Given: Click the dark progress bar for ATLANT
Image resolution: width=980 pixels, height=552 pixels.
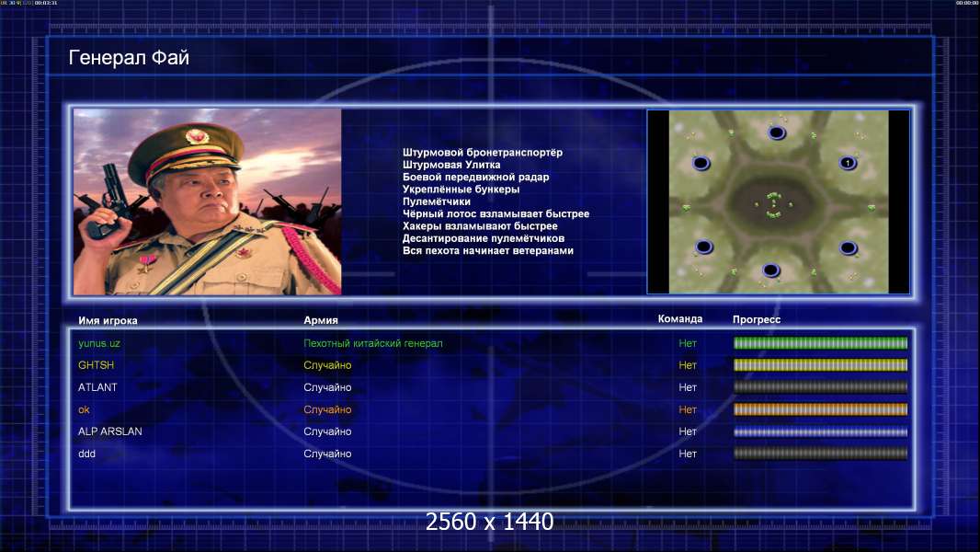Looking at the screenshot, I should (820, 387).
